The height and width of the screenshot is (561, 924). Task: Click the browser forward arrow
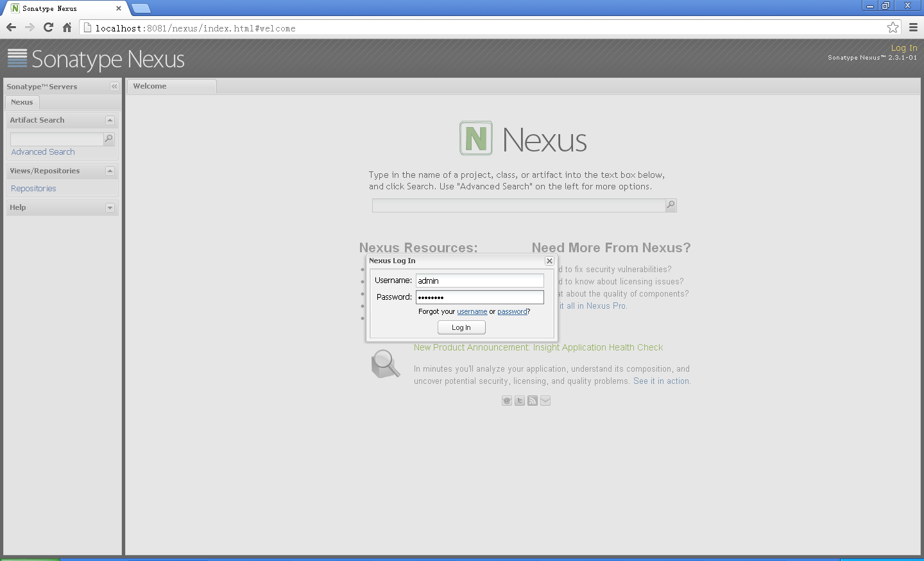click(30, 28)
